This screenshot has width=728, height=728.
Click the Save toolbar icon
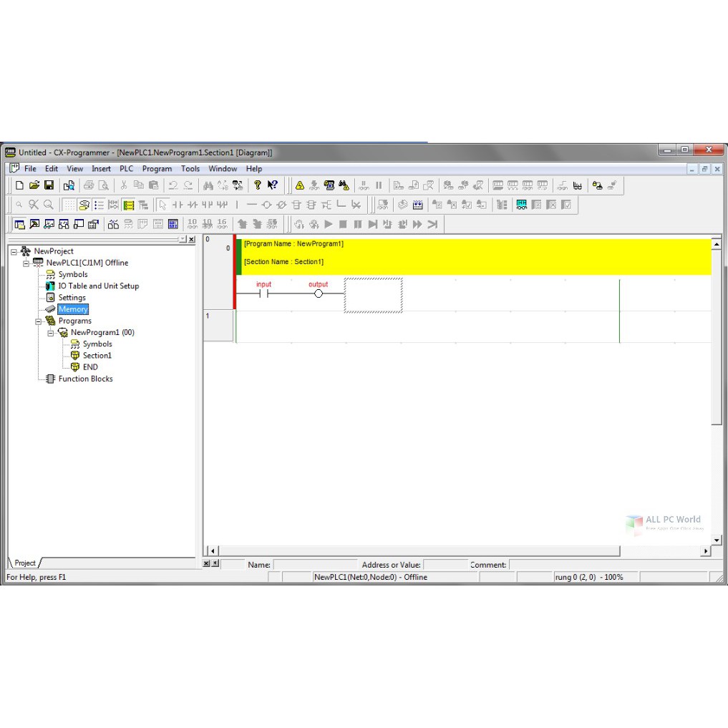(x=48, y=185)
